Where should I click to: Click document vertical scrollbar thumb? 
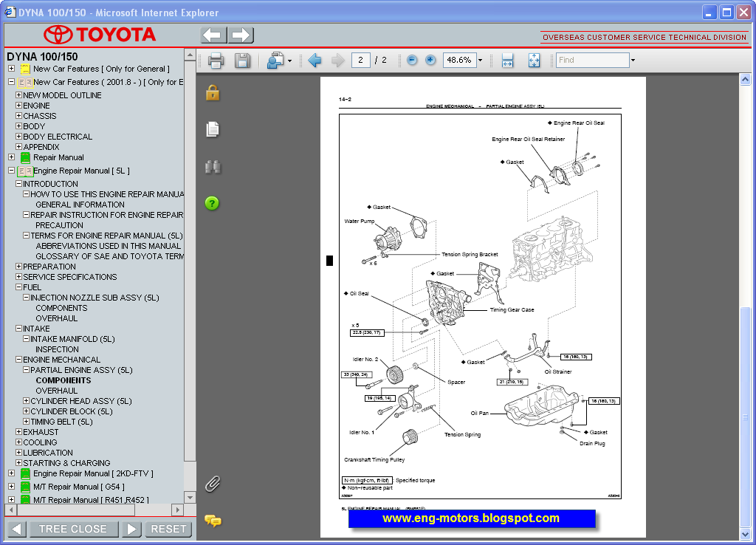tap(746, 418)
